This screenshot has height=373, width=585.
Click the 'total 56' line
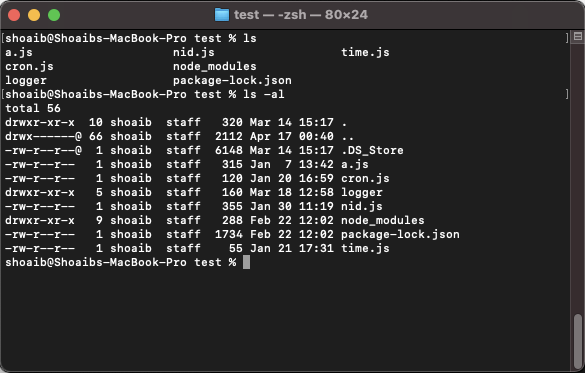point(33,108)
